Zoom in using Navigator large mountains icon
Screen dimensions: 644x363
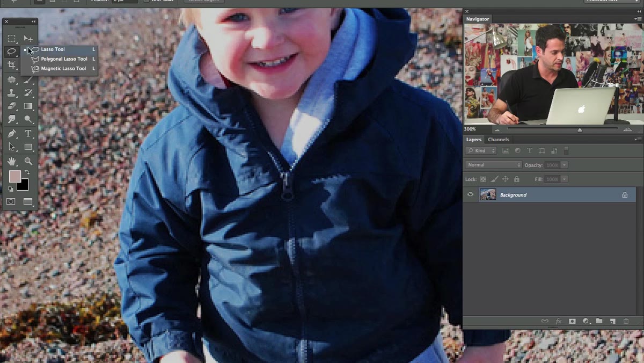pos(627,129)
